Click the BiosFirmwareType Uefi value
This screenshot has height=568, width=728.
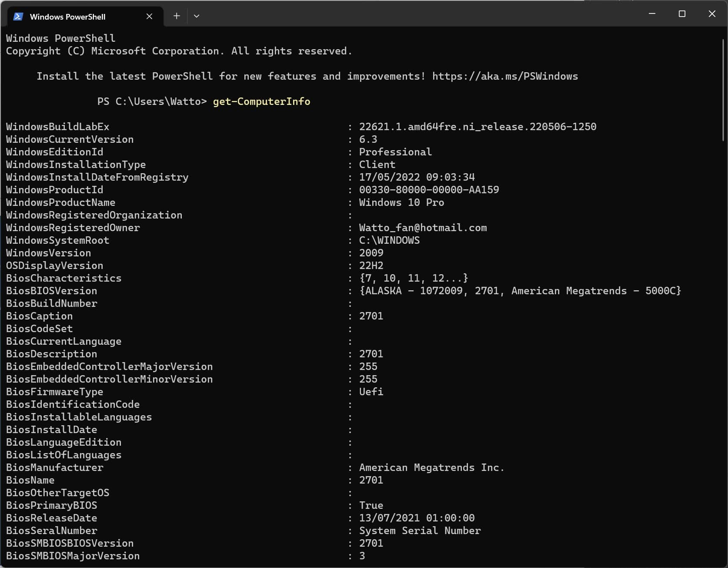point(371,392)
